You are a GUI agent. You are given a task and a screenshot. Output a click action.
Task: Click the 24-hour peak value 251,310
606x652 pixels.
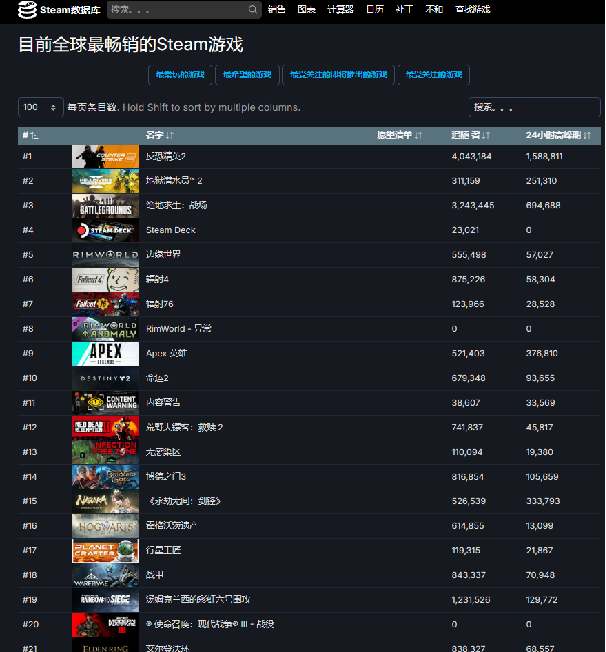(x=541, y=181)
